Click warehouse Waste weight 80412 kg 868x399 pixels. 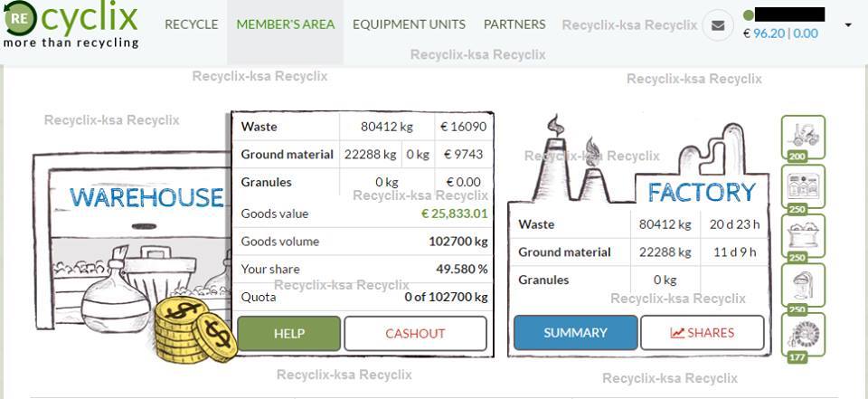click(x=387, y=127)
